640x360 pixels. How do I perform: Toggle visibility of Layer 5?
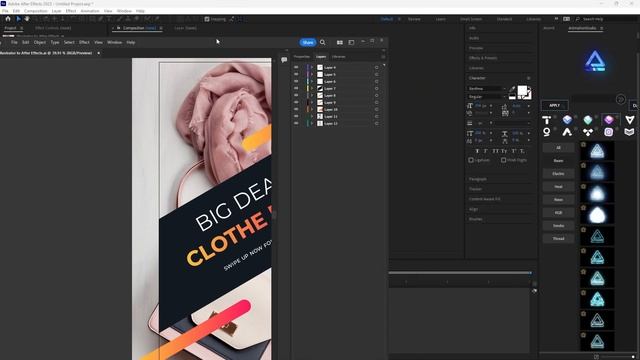click(x=296, y=74)
